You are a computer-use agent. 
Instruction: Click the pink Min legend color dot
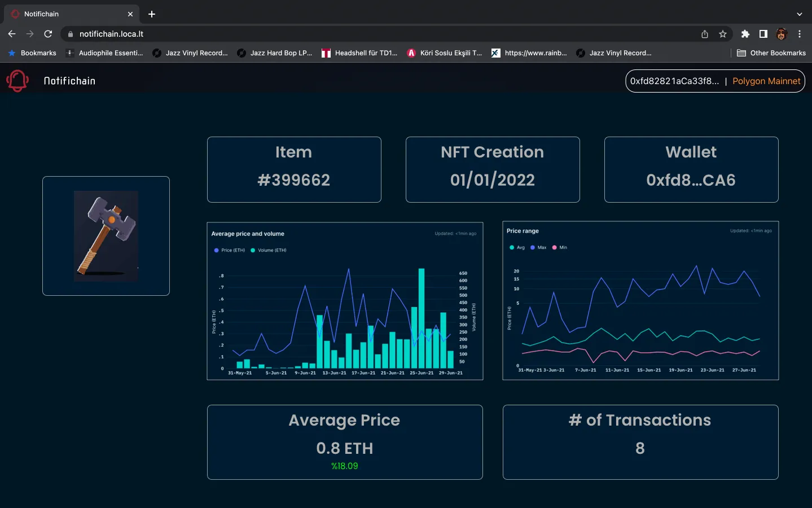(x=555, y=247)
